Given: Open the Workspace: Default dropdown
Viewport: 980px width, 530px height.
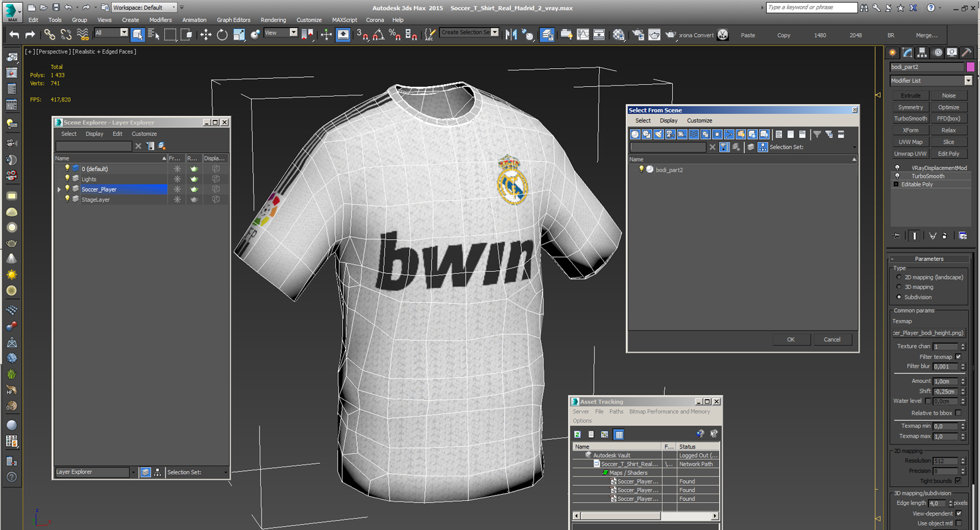Looking at the screenshot, I should tap(144, 7).
